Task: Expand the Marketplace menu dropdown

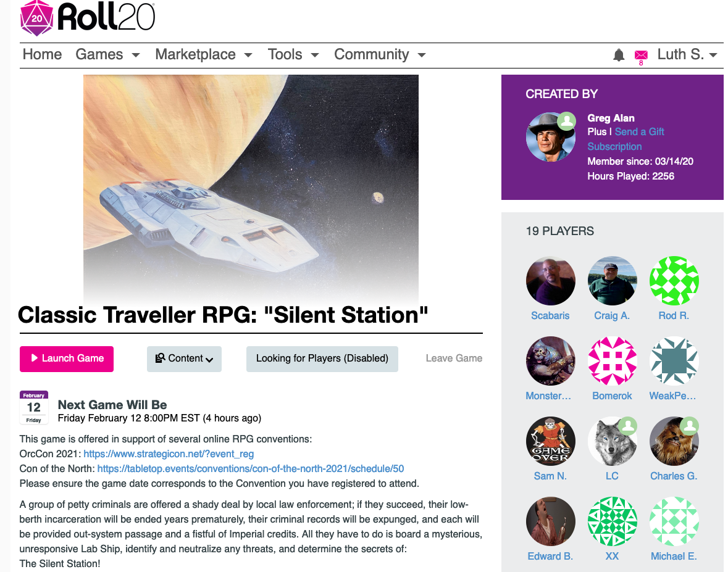Action: (x=204, y=55)
